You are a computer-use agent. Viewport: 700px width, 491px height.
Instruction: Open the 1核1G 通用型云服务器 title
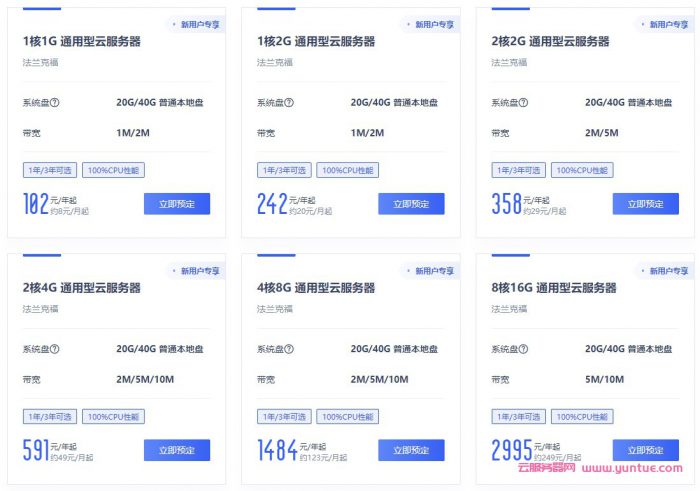pyautogui.click(x=82, y=42)
